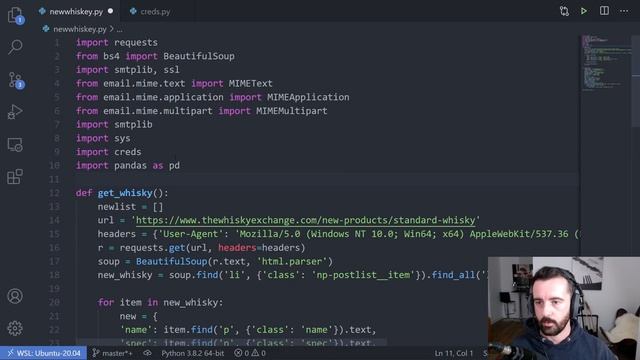The image size is (640, 360).
Task: Open the Extensions view icon
Action: click(15, 177)
